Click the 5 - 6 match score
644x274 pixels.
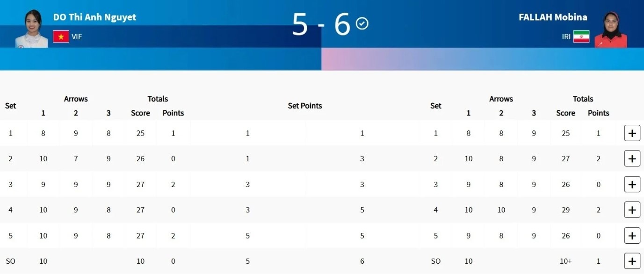click(x=321, y=24)
